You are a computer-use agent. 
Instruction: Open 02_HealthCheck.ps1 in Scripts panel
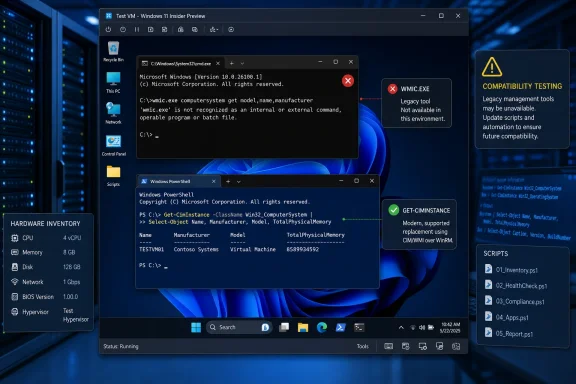(x=516, y=286)
